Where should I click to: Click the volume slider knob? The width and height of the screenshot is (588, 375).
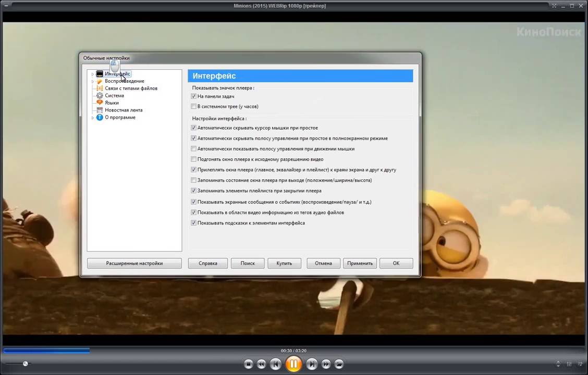click(x=25, y=364)
